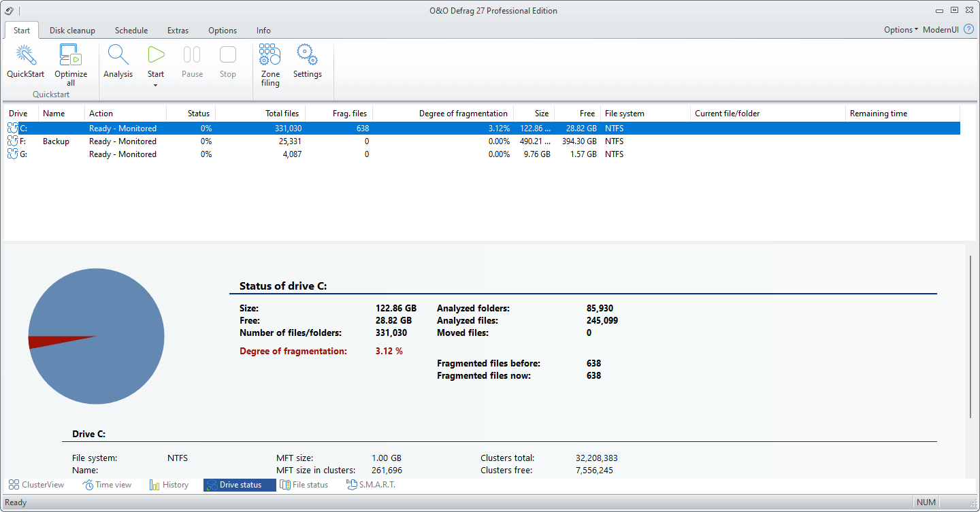Click Remaining time column header
This screenshot has width=980, height=512.
(902, 114)
